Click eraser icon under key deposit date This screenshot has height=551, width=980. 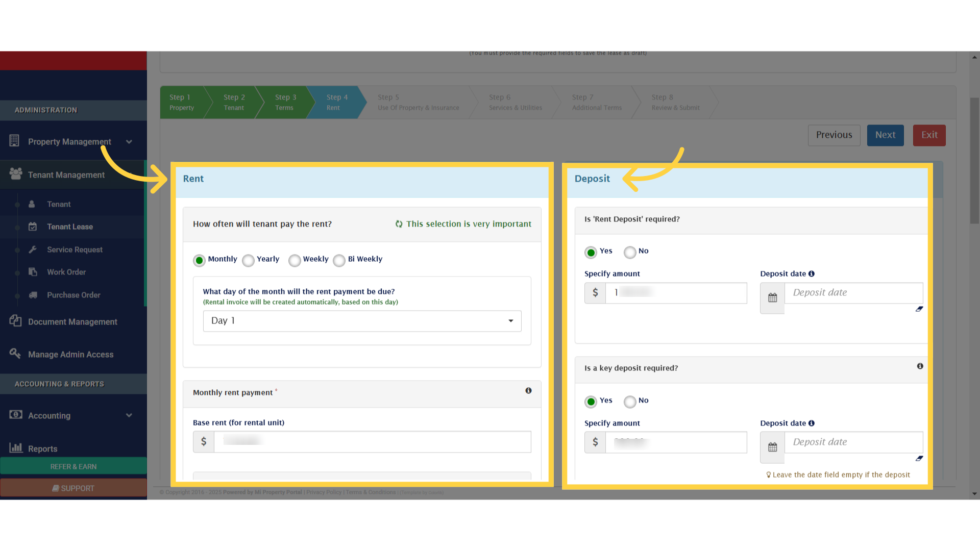(919, 459)
